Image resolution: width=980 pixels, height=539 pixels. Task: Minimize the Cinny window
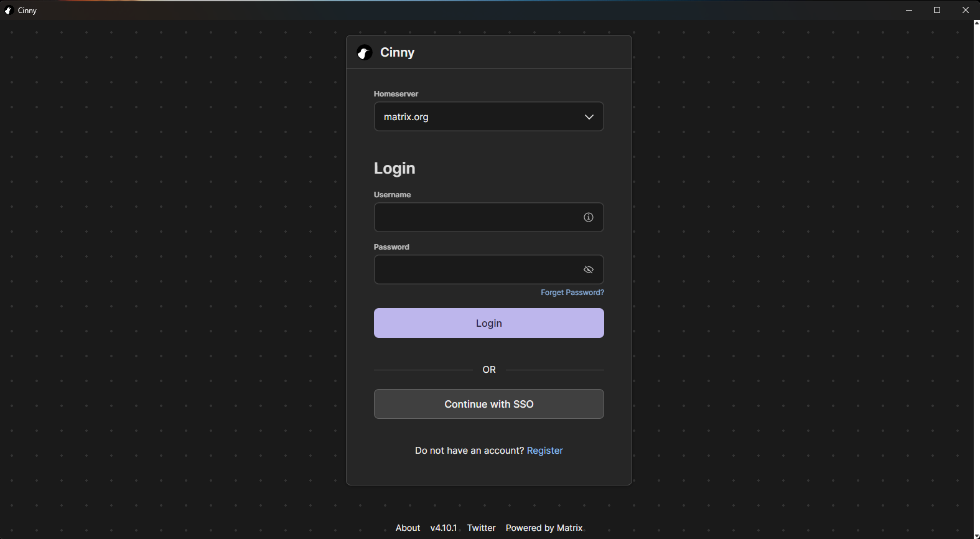tap(909, 10)
